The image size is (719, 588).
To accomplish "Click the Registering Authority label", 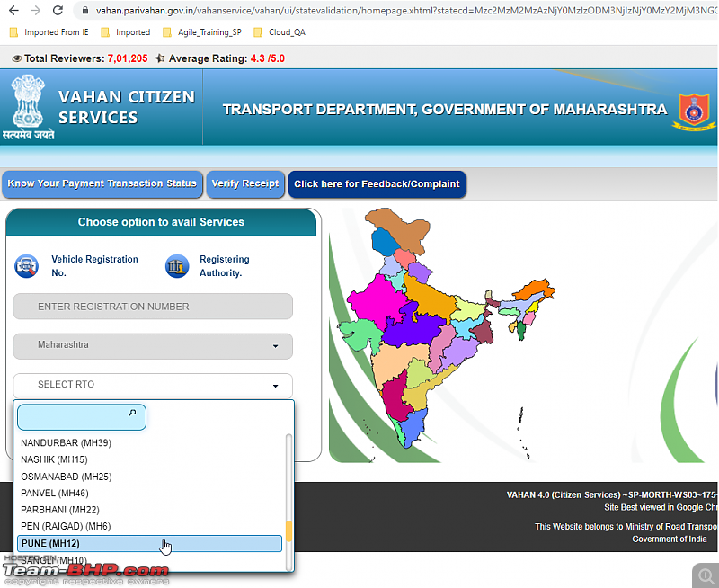I will (224, 266).
